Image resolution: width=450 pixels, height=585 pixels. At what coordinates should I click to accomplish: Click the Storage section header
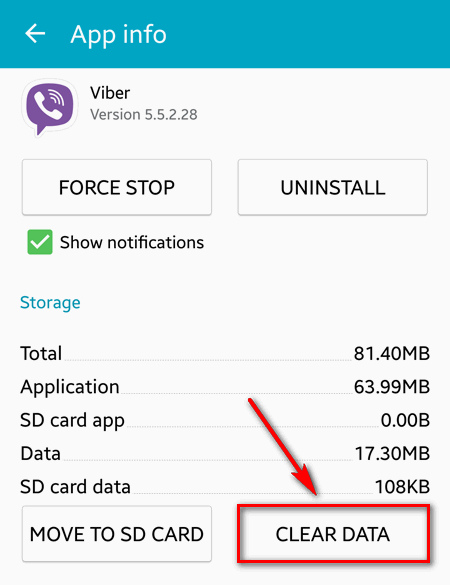pyautogui.click(x=50, y=303)
